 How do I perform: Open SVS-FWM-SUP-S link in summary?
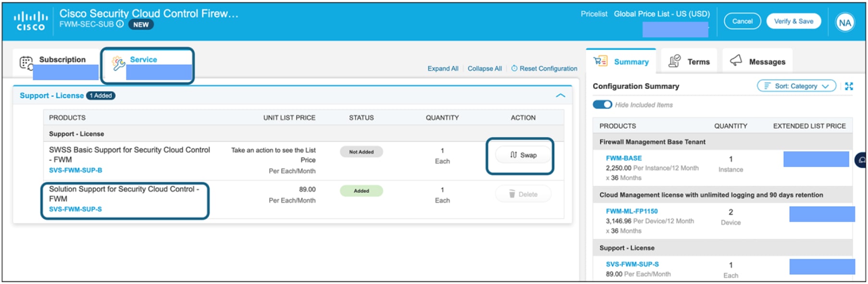(632, 264)
